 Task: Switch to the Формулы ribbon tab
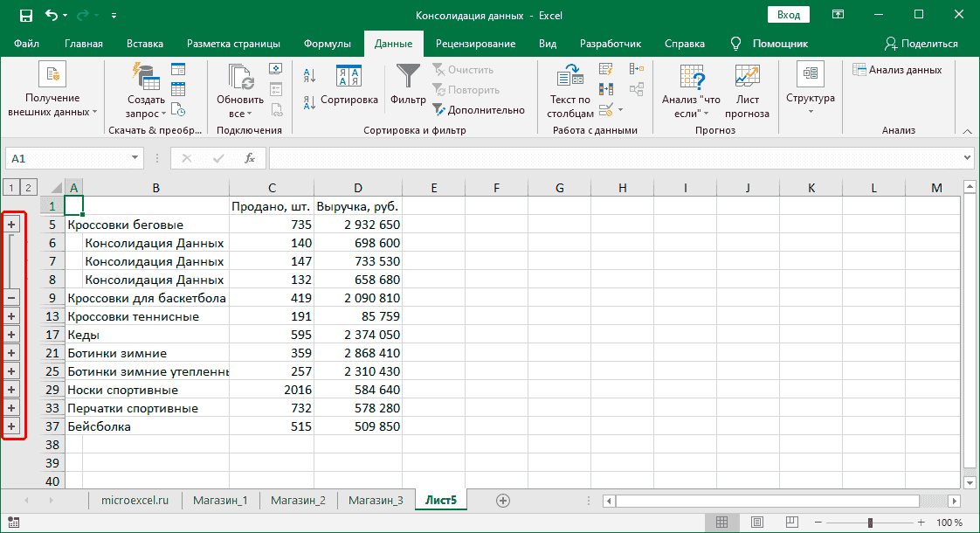(327, 44)
